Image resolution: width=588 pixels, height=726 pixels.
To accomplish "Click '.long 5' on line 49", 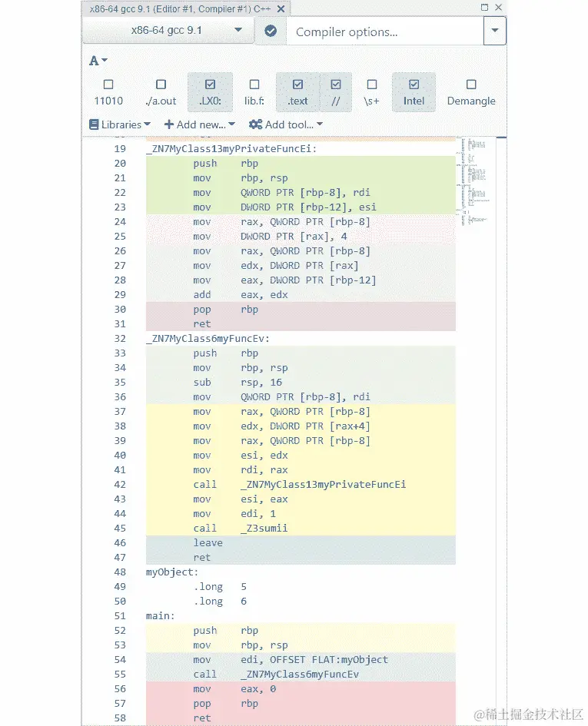I will [x=220, y=587].
